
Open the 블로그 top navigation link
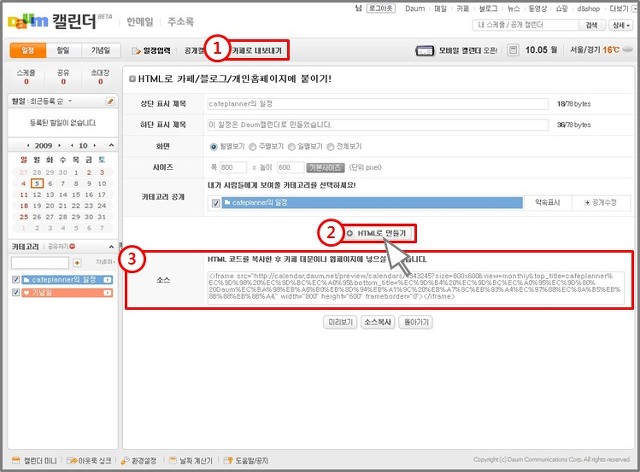488,8
